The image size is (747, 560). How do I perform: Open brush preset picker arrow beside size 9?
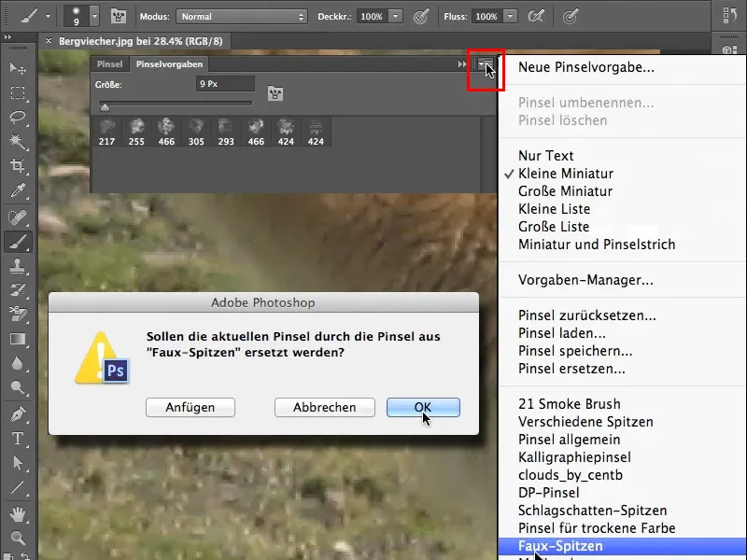coord(94,17)
